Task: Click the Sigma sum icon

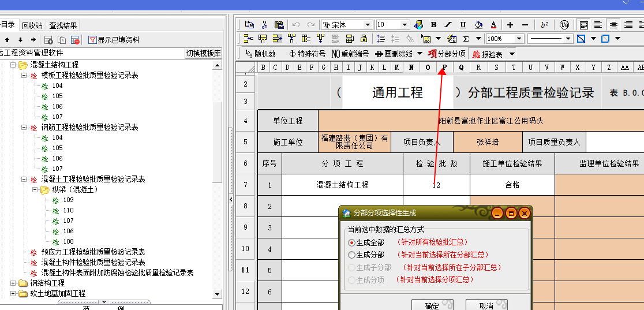Action: click(466, 39)
